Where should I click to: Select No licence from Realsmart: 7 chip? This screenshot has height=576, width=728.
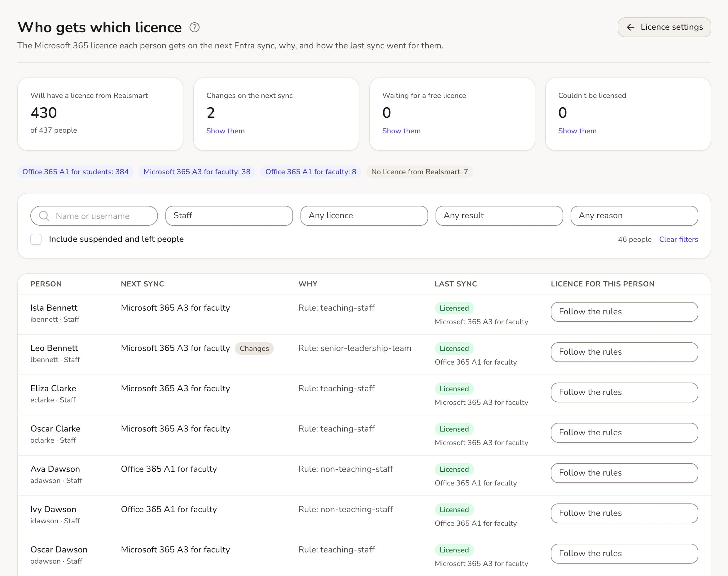click(x=420, y=172)
